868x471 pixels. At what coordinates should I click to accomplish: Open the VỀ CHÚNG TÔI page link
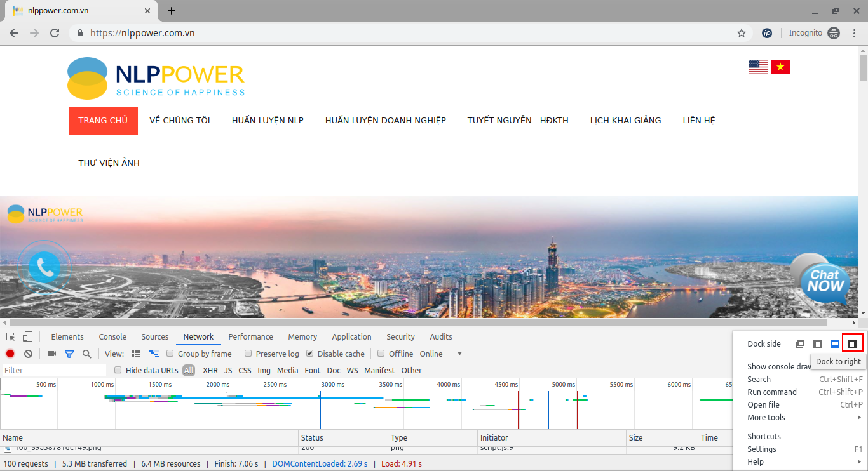180,121
